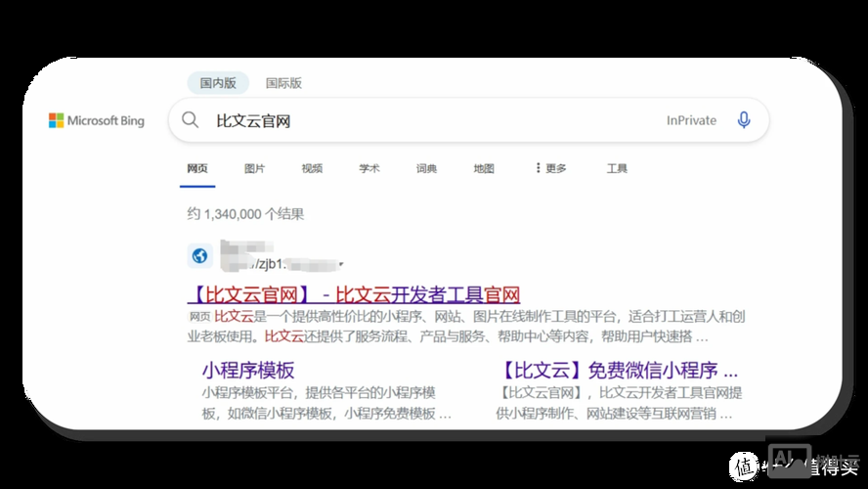Click the 约 1,340,000 个结果 count text
The height and width of the screenshot is (489, 868).
click(x=245, y=214)
